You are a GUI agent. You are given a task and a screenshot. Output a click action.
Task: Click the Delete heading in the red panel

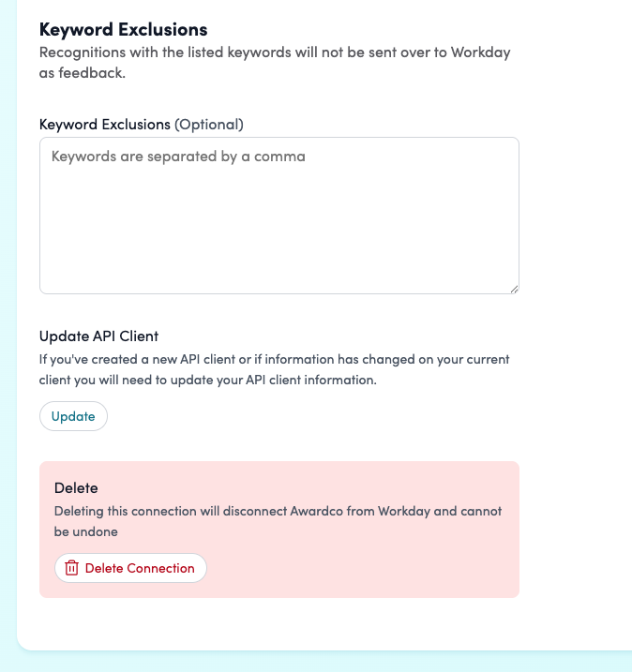(x=76, y=487)
